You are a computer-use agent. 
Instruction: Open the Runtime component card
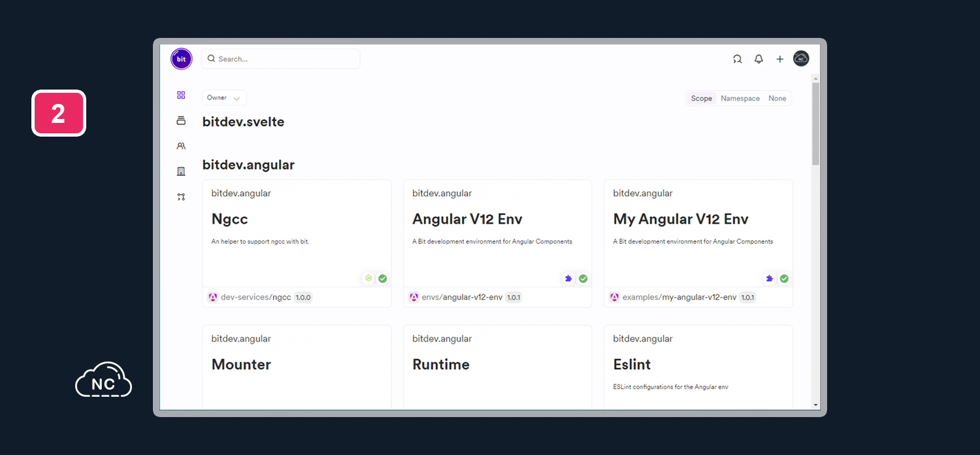pyautogui.click(x=498, y=367)
